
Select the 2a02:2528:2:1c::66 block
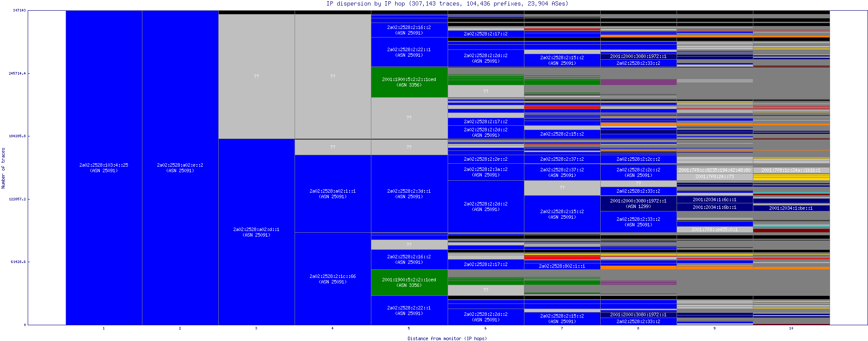(333, 279)
